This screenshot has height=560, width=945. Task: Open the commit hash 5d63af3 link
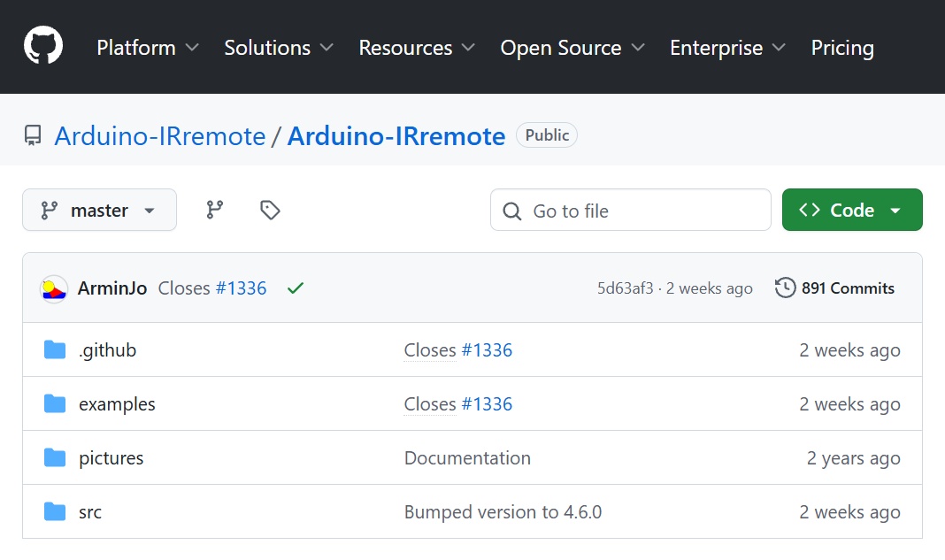625,288
